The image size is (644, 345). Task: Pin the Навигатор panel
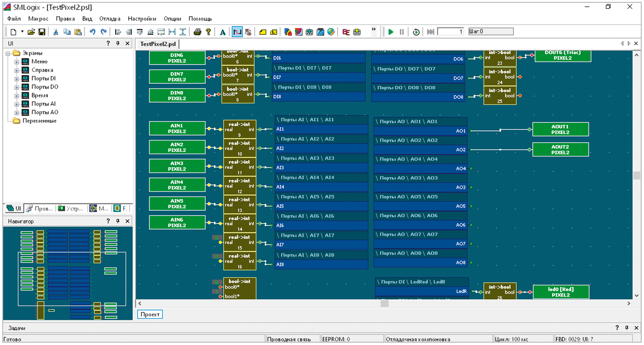[x=118, y=221]
